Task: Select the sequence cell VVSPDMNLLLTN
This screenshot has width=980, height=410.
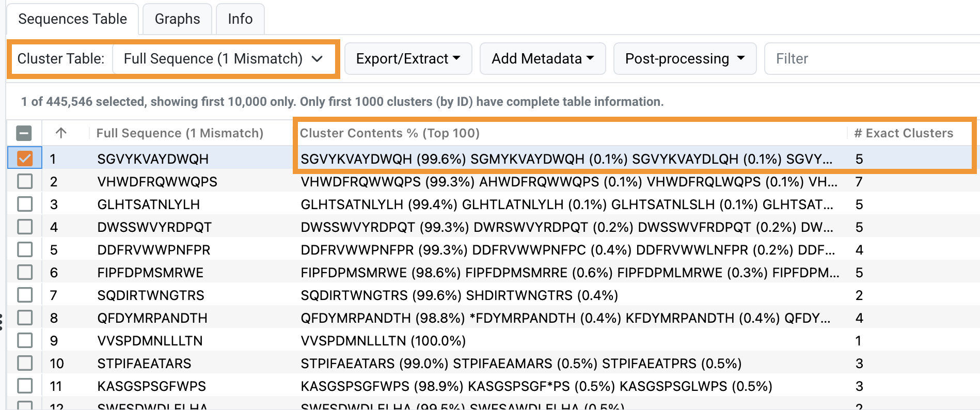Action: pos(150,341)
